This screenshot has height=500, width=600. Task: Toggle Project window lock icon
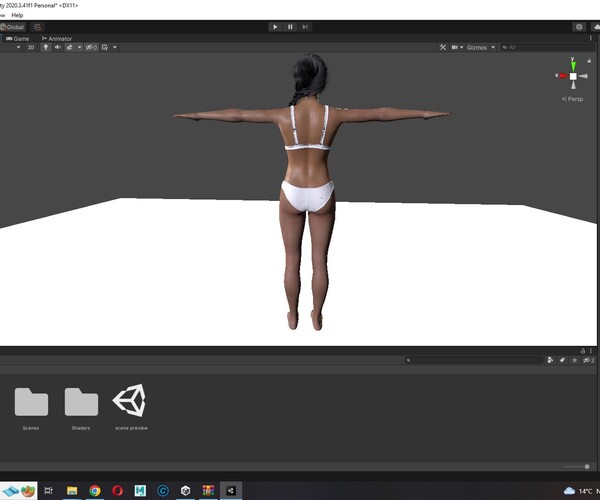pos(582,351)
